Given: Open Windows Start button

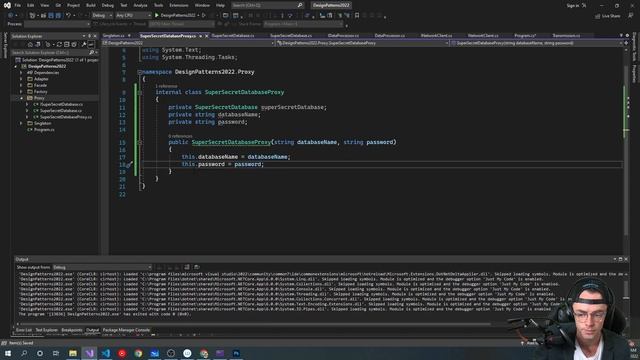Looking at the screenshot, I should tap(8, 353).
